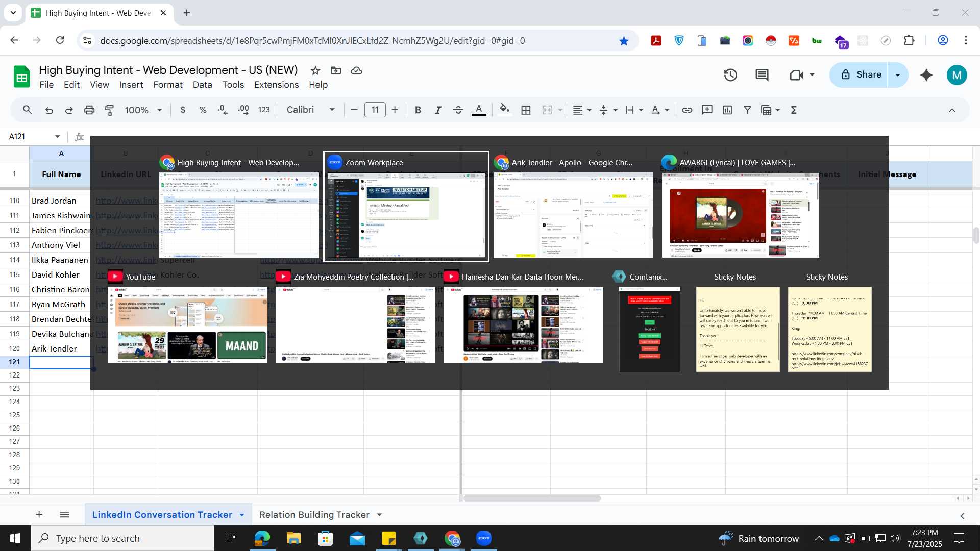Insert a link
The height and width of the screenshot is (551, 980).
point(687,110)
